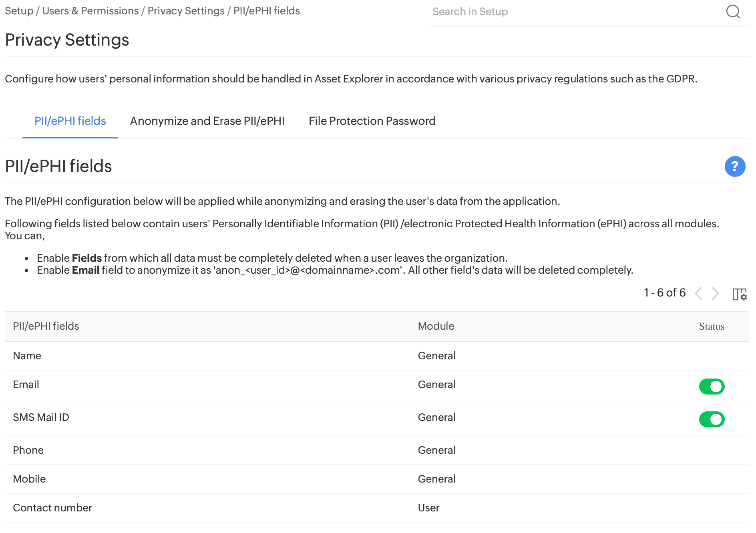
Task: Click the Contact number row
Action: (x=52, y=508)
